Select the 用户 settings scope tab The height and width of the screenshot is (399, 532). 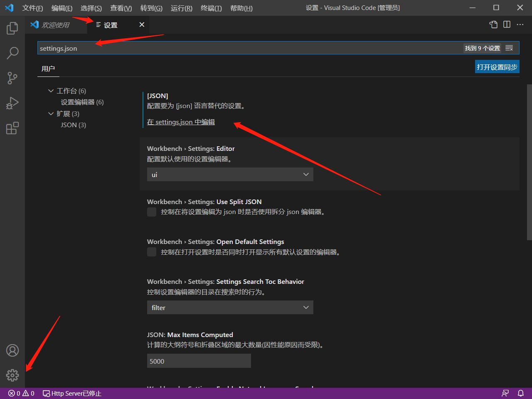pyautogui.click(x=48, y=69)
